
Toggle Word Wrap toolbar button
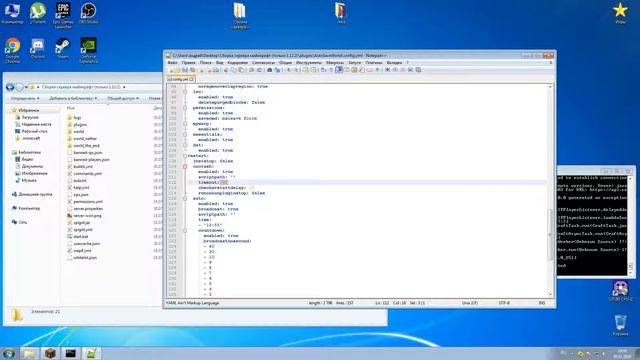pyautogui.click(x=323, y=70)
